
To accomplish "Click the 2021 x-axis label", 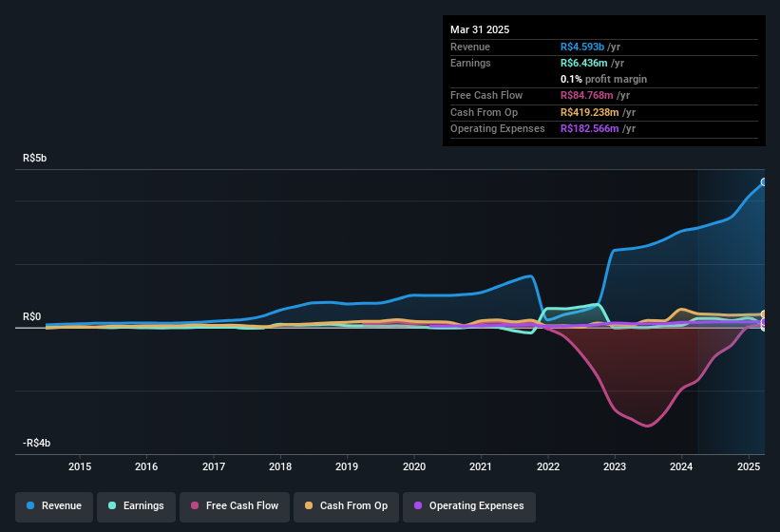I will point(481,466).
